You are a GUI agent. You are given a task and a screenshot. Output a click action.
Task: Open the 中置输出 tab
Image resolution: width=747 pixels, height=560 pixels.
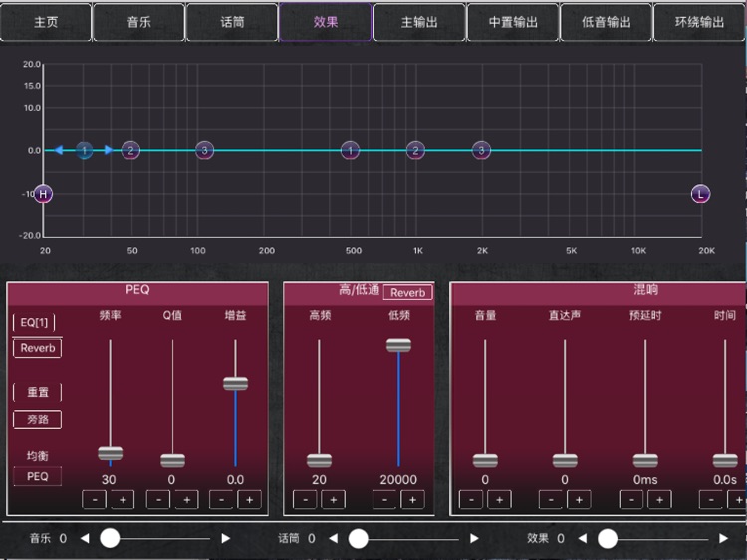point(513,22)
